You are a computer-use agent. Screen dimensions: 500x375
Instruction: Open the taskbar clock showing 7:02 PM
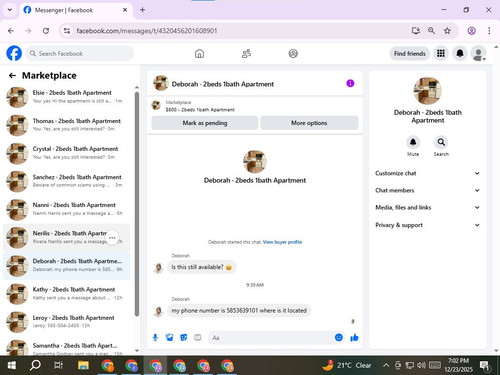[x=458, y=365]
